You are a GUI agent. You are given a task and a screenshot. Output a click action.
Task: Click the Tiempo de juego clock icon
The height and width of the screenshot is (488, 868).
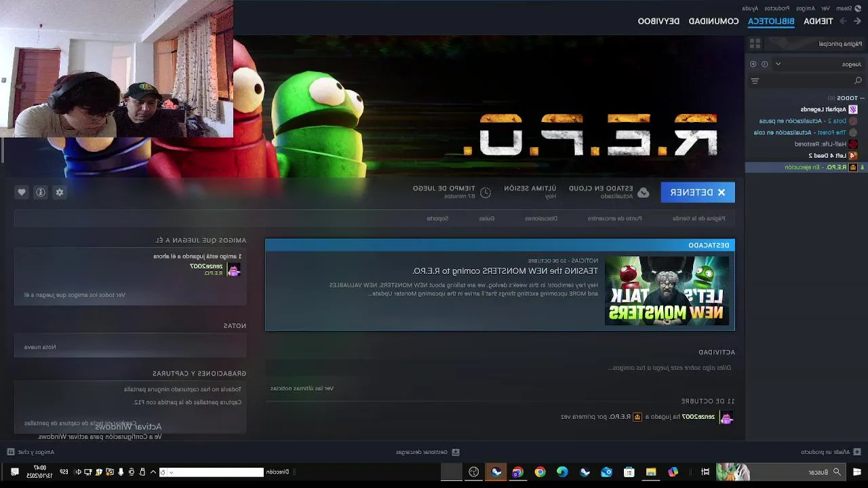pos(486,192)
